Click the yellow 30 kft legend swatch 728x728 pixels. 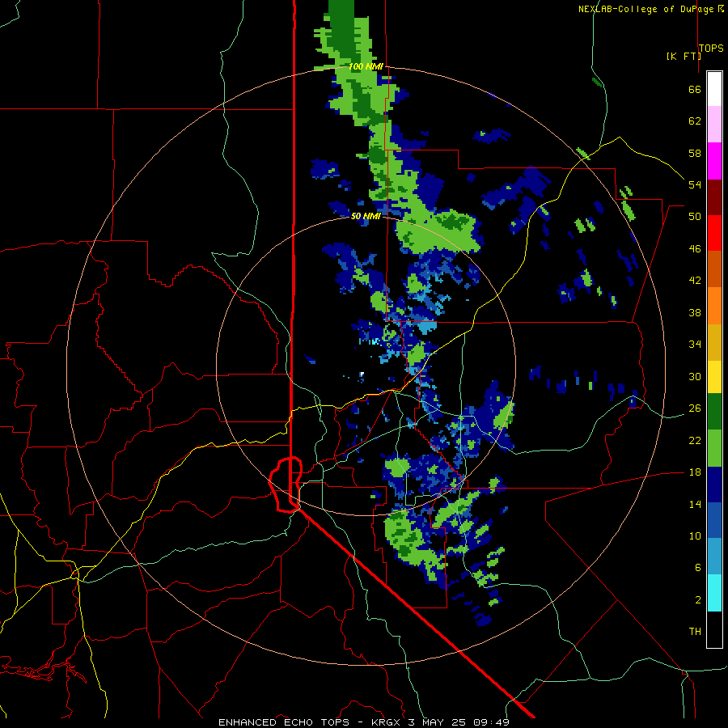click(x=714, y=377)
